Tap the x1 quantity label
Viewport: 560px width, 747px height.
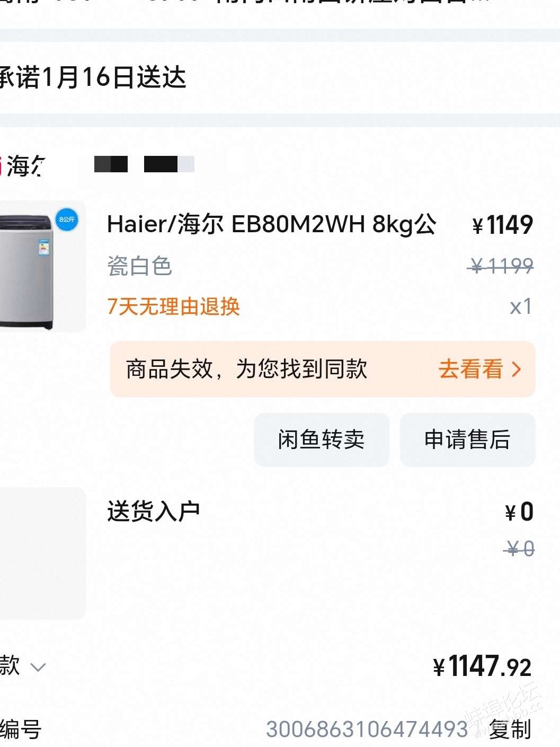[521, 307]
